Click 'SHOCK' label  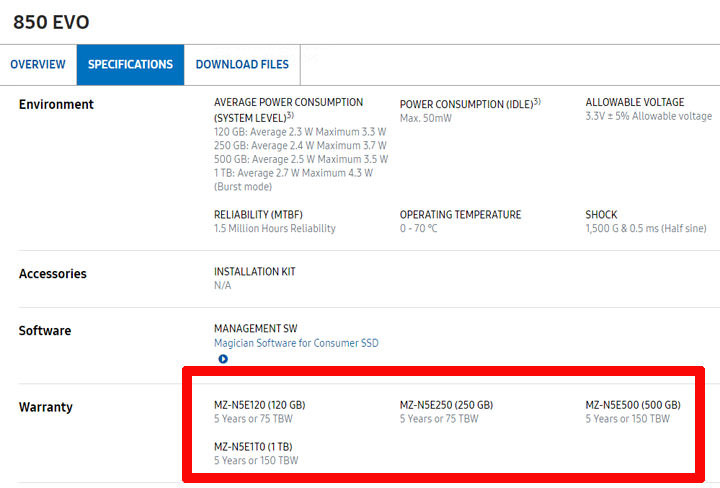pos(601,215)
